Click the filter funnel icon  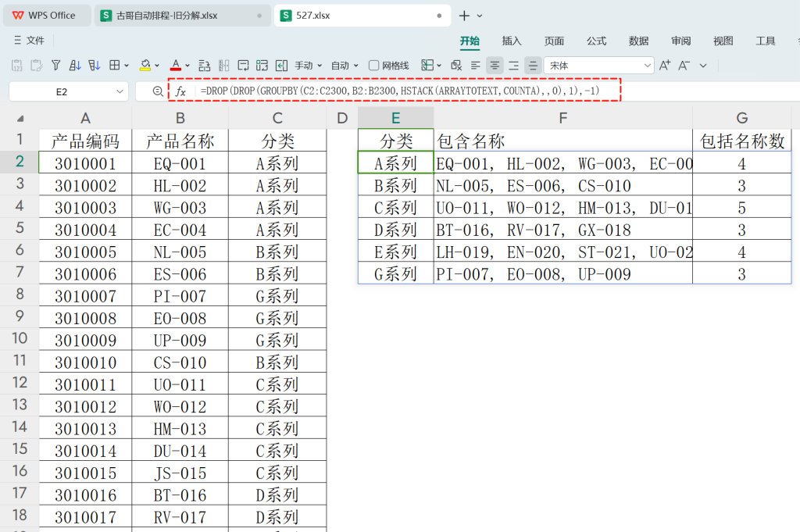click(56, 66)
